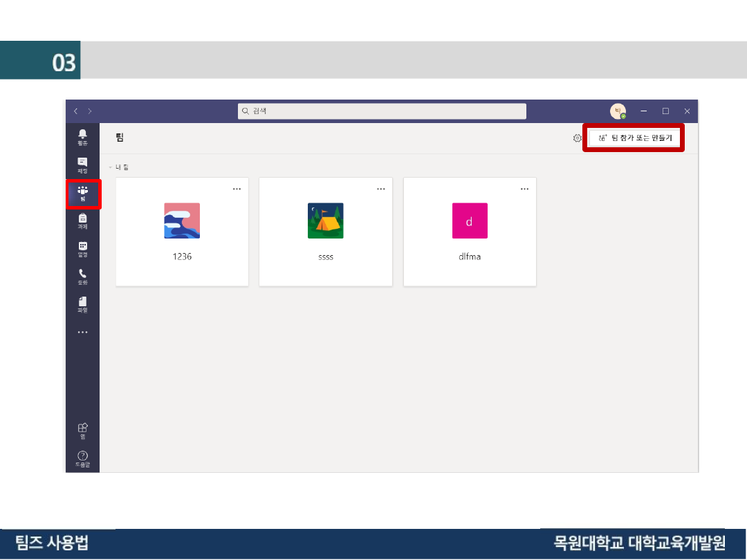The width and height of the screenshot is (747, 560).
Task: Select the Teams (팀) sidebar icon
Action: 83,193
